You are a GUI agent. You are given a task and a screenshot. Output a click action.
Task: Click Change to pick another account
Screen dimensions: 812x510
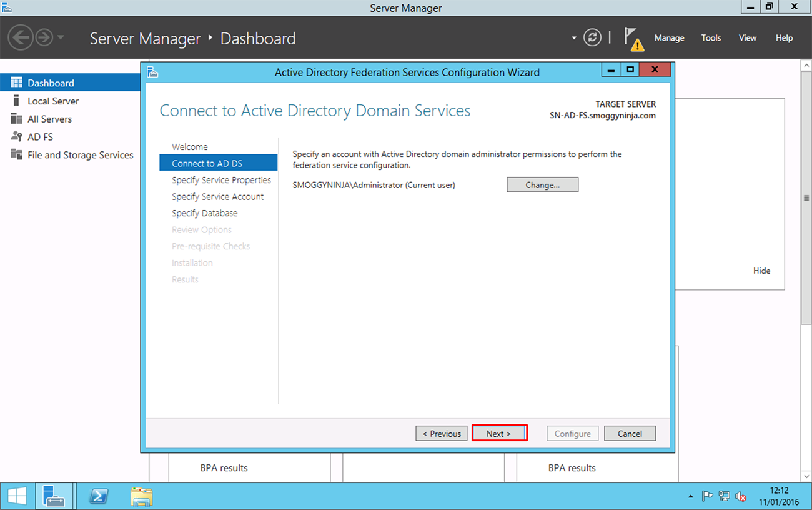(542, 184)
